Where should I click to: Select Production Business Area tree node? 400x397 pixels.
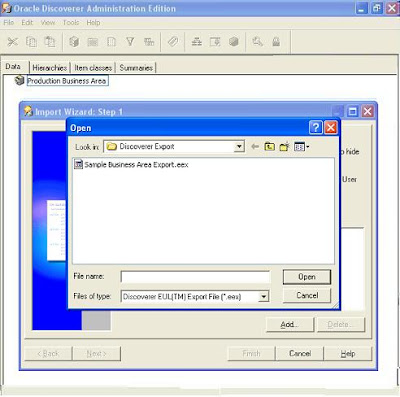click(67, 81)
